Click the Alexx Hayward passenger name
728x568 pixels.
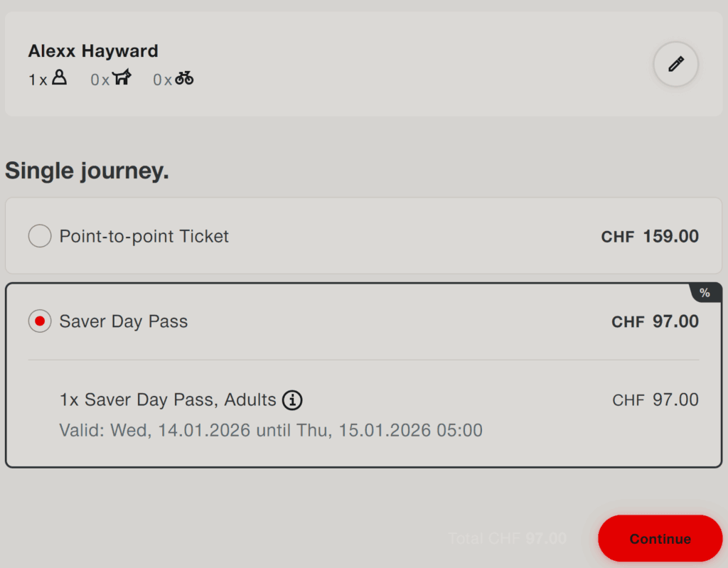click(x=93, y=51)
